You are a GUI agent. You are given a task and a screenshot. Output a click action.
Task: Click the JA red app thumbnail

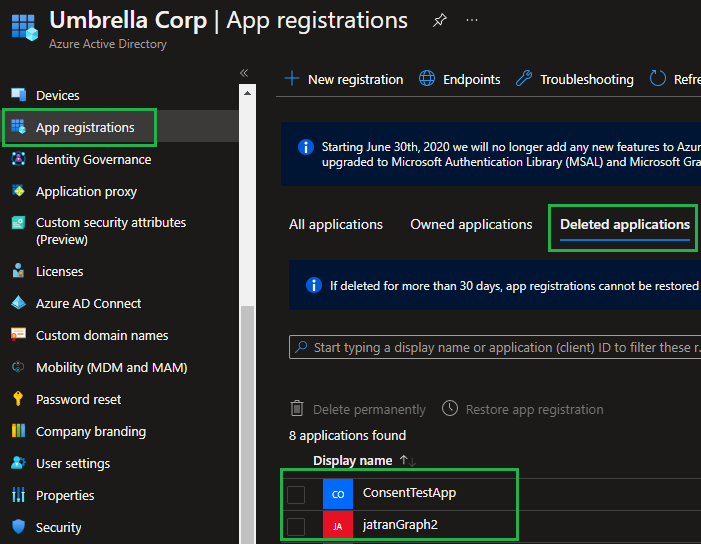pyautogui.click(x=338, y=526)
